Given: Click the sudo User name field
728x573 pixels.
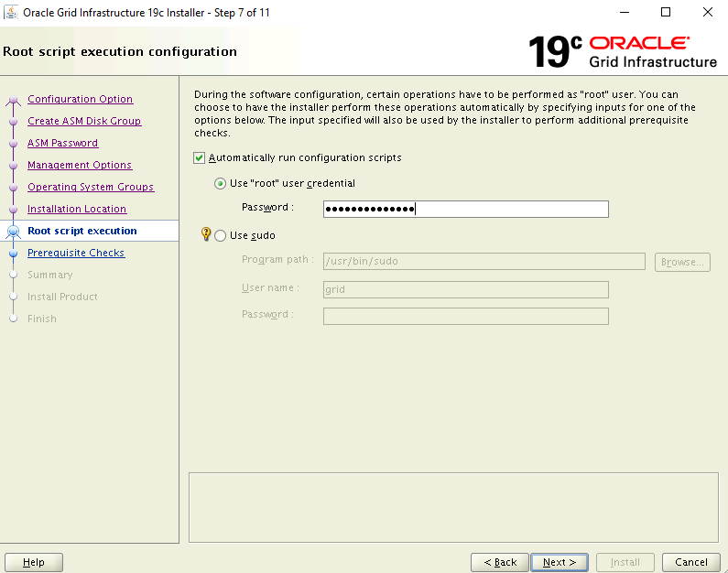Looking at the screenshot, I should (466, 289).
